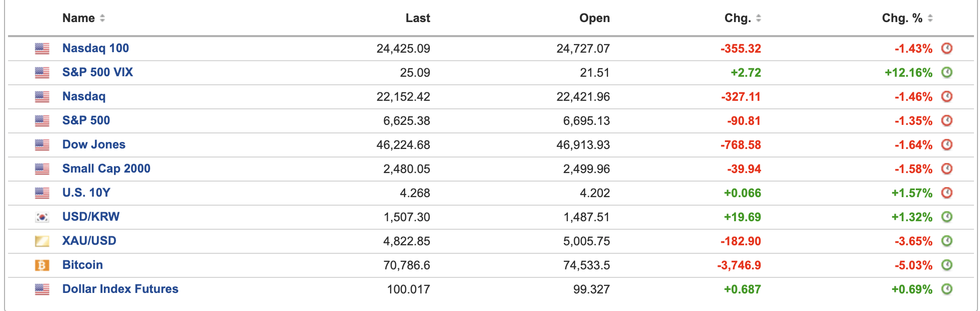Click the South Korea flag icon
Screen dimensions: 980x311
point(42,217)
